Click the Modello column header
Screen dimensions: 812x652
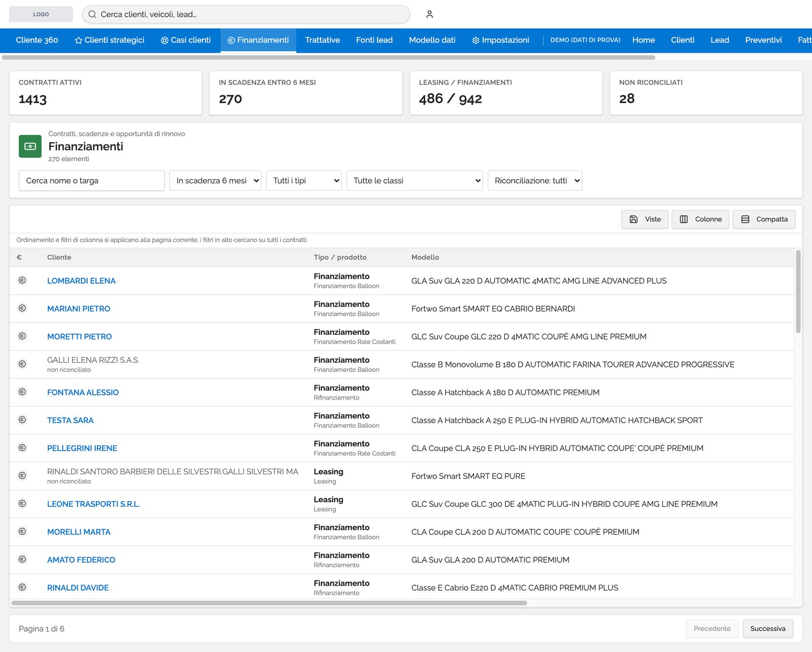tap(425, 257)
